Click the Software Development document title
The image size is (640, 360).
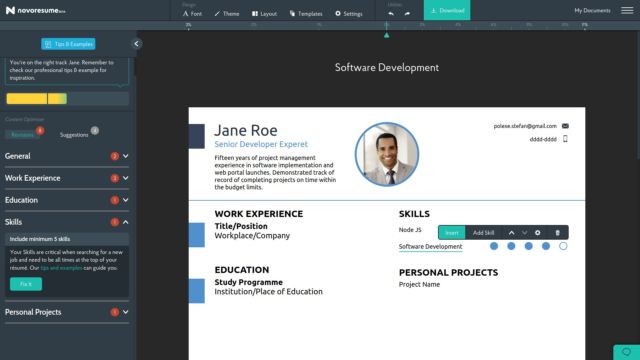387,67
